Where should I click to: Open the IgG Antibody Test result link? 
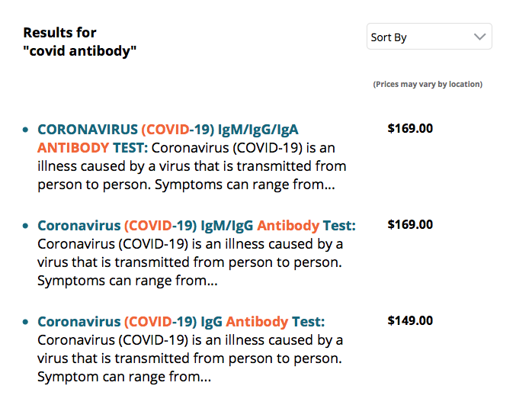pyautogui.click(x=181, y=322)
